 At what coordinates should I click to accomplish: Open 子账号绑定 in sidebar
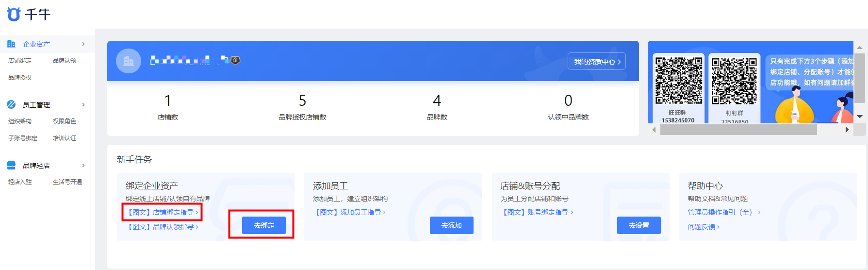[x=23, y=138]
